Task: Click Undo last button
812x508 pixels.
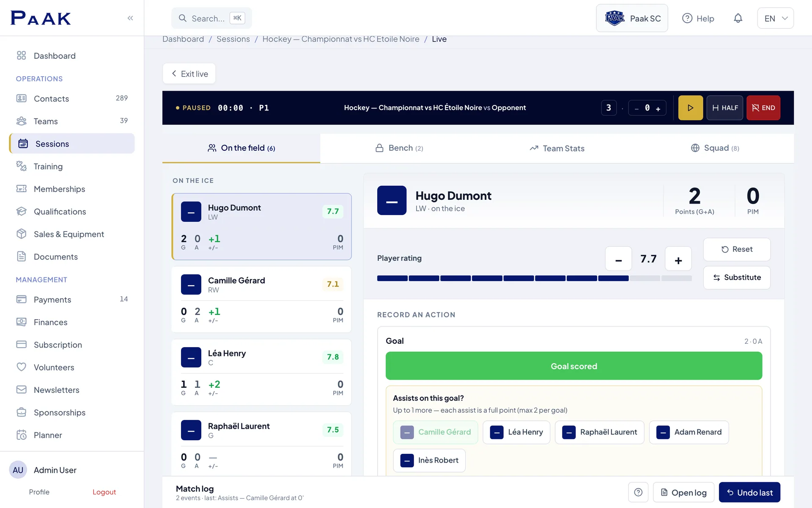Action: tap(749, 492)
